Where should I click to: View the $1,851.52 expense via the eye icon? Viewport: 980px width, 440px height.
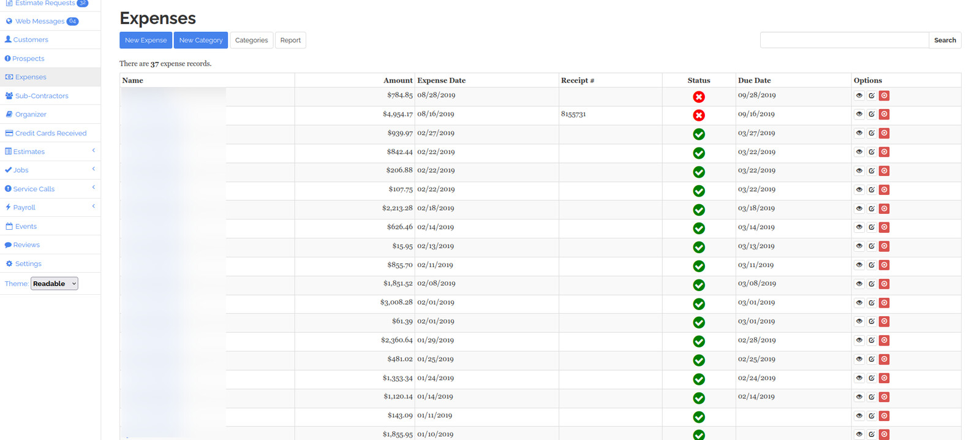(x=859, y=284)
